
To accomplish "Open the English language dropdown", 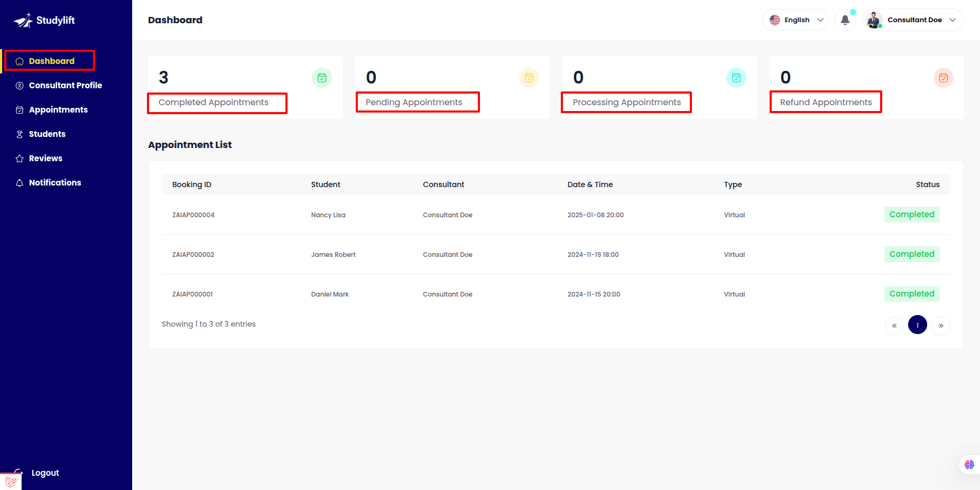I will pos(795,20).
